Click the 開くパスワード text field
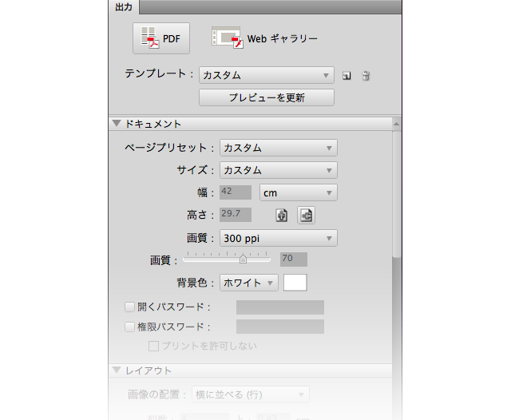This screenshot has width=511, height=420. pos(280,307)
